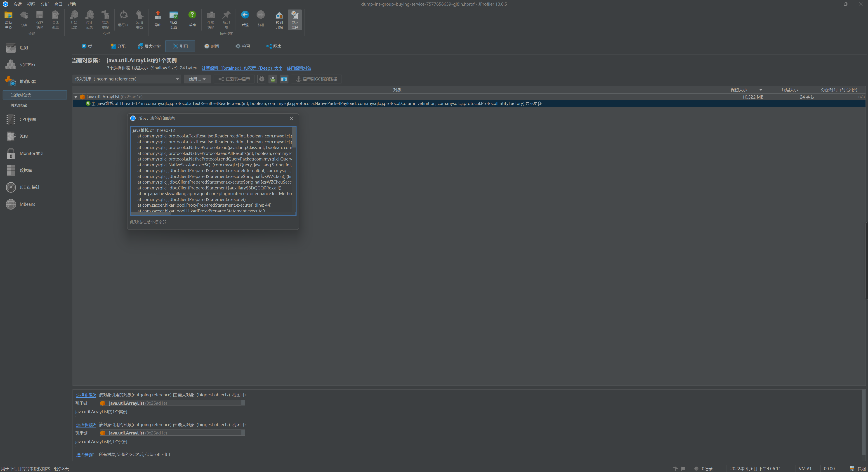Click Calculate retained and deep sizes link
Screen dimensions: 868x472
pyautogui.click(x=242, y=68)
